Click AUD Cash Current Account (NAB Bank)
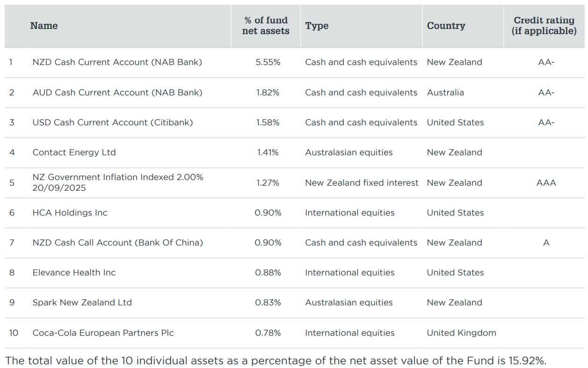This screenshot has height=368, width=588. pyautogui.click(x=117, y=93)
